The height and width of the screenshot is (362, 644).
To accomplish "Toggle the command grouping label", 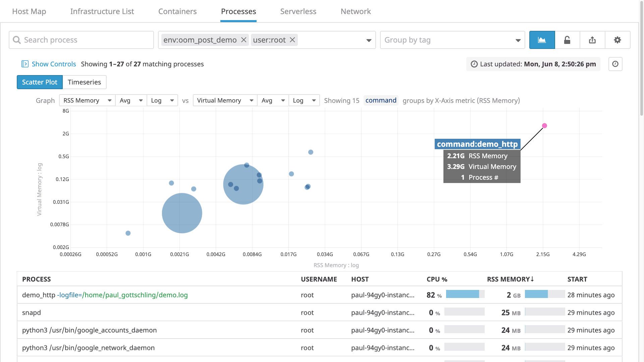I will [x=381, y=100].
